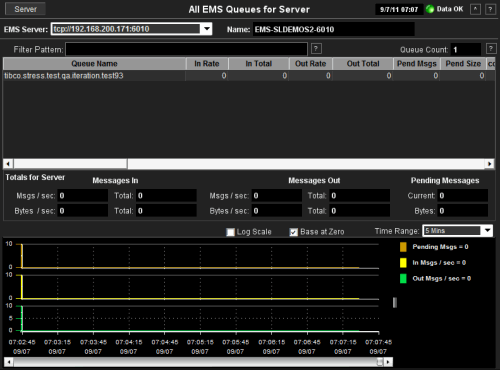Screen dimensions: 500x370
Task: Sort by Pend Size column header
Action: click(x=463, y=63)
